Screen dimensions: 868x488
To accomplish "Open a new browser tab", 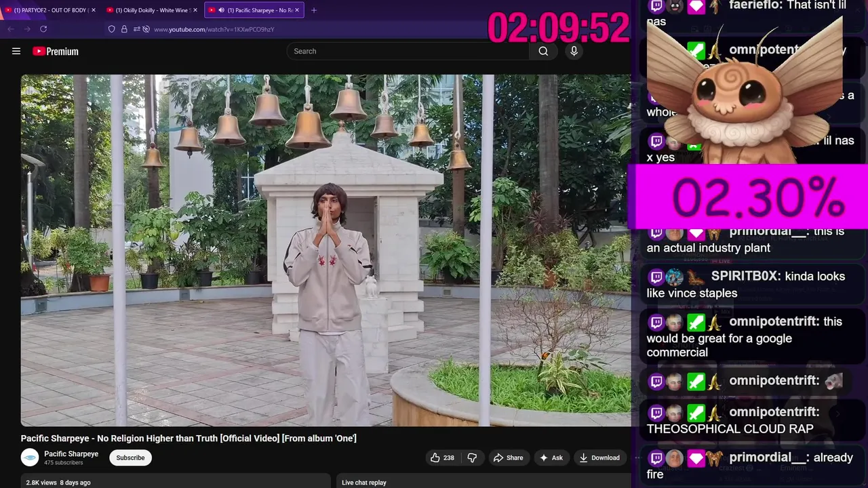I will coord(313,10).
